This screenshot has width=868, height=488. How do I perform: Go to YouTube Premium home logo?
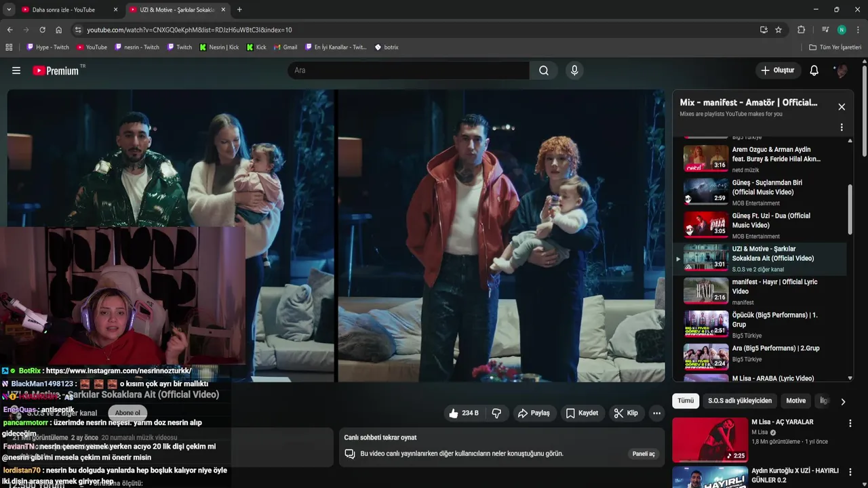point(56,70)
